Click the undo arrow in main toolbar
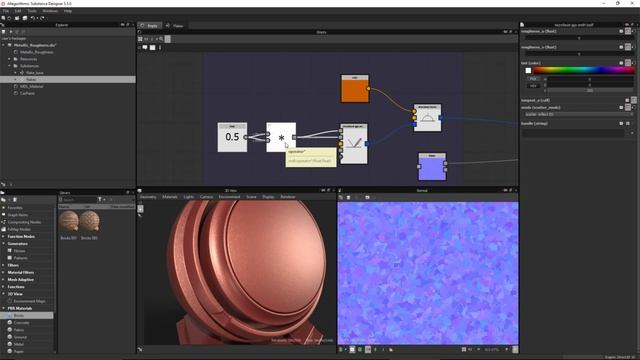Image resolution: width=640 pixels, height=360 pixels. click(x=32, y=18)
